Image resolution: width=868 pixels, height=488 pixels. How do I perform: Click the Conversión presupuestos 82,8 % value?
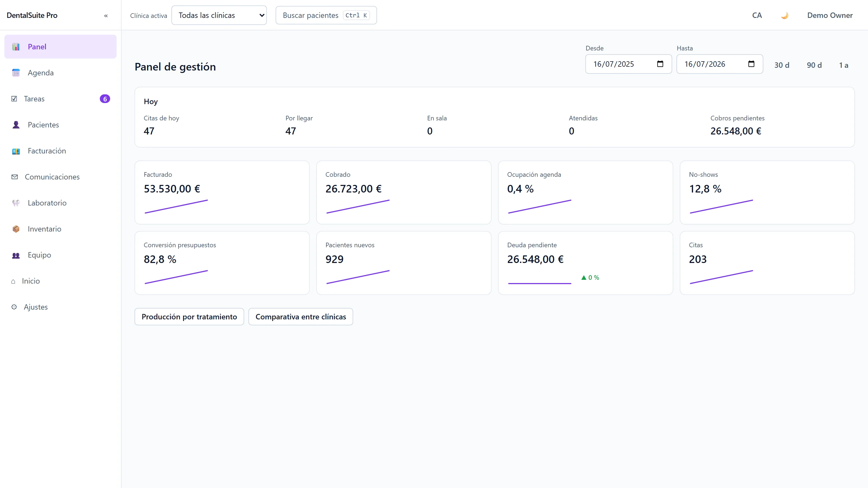[x=160, y=259]
